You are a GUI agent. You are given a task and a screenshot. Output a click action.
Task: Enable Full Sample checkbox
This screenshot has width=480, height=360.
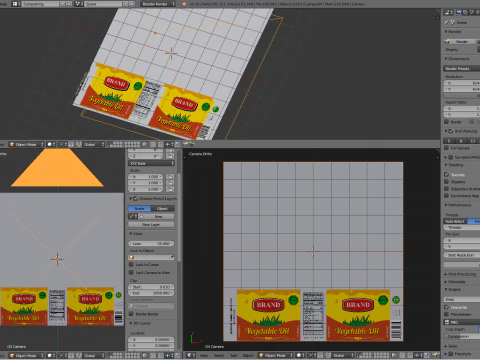(x=447, y=148)
